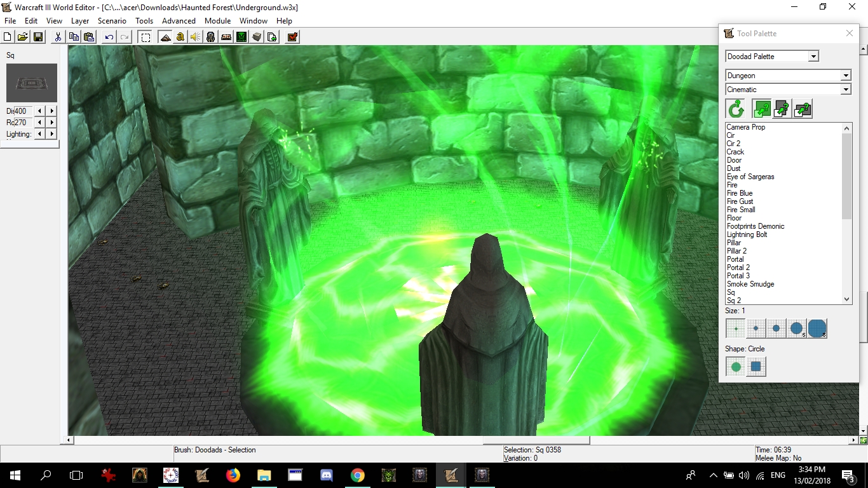The image size is (868, 488).
Task: Open the Tools menu
Action: tap(144, 21)
